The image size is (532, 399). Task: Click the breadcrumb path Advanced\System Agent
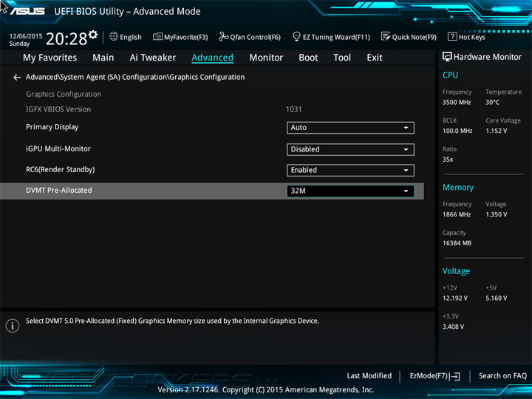click(x=135, y=77)
